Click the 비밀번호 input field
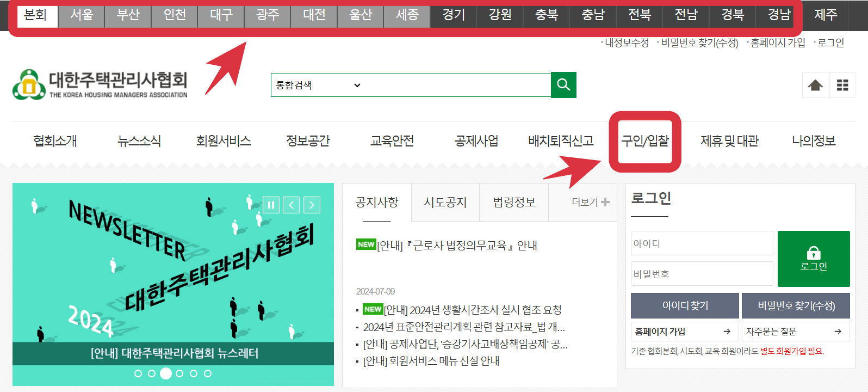Image resolution: width=868 pixels, height=392 pixels. click(702, 274)
